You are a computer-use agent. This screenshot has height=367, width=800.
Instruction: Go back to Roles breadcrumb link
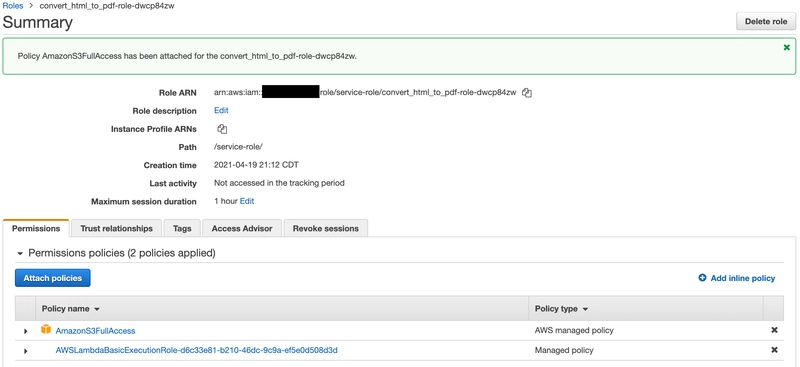(x=13, y=6)
